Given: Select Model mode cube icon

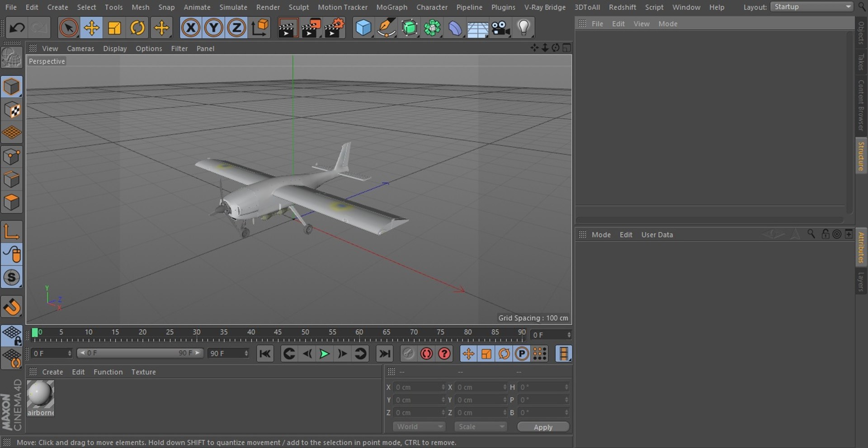Looking at the screenshot, I should click(12, 87).
